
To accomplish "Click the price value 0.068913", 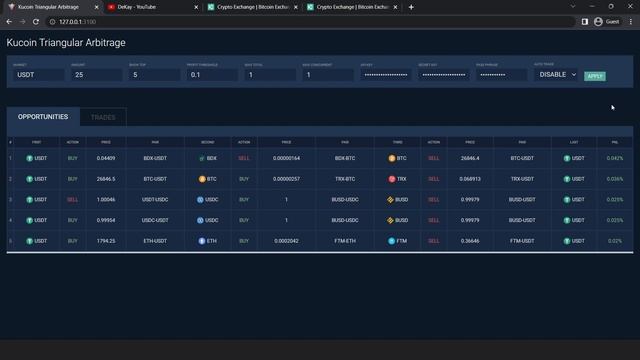I will pos(470,179).
